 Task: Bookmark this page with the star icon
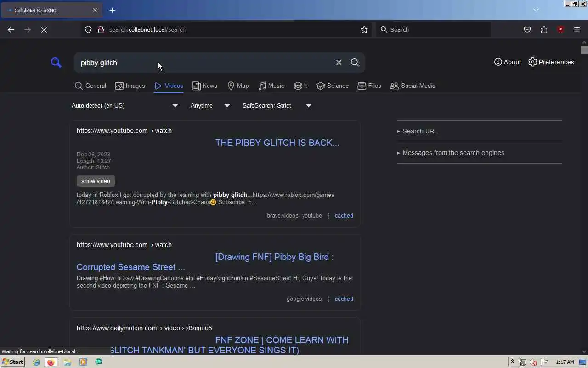[x=364, y=29]
